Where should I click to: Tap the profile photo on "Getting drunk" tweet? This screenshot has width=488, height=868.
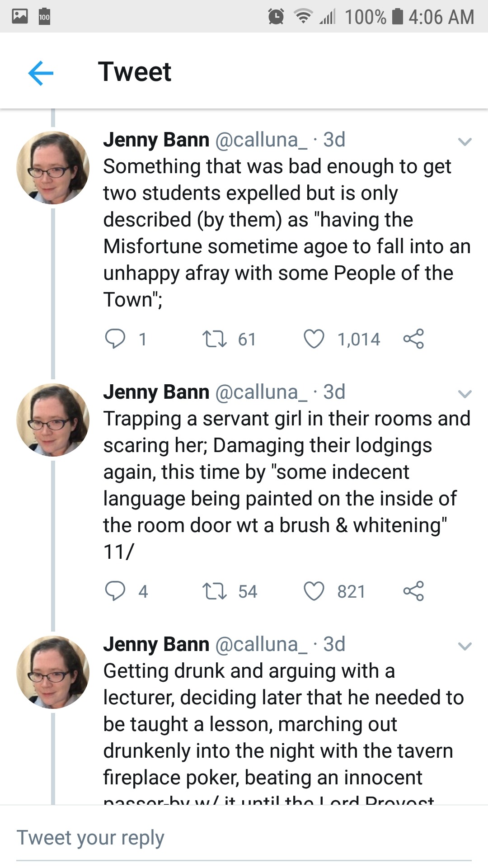point(53,672)
